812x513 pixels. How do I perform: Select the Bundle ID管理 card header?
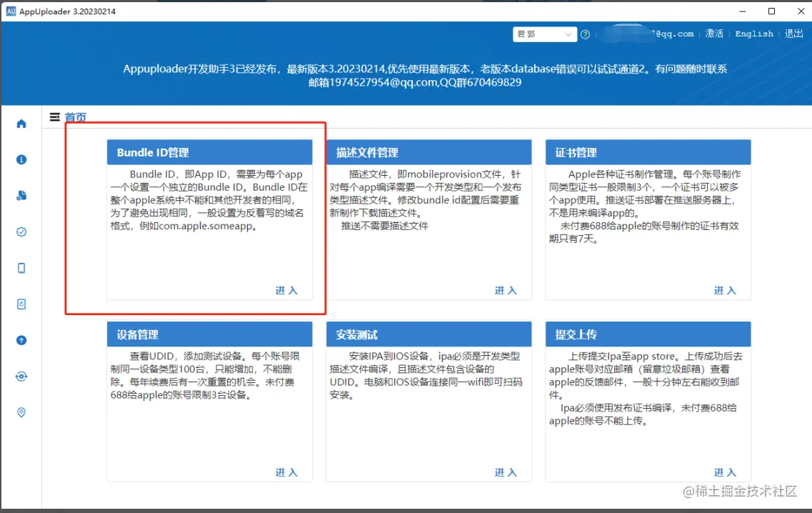(x=210, y=152)
